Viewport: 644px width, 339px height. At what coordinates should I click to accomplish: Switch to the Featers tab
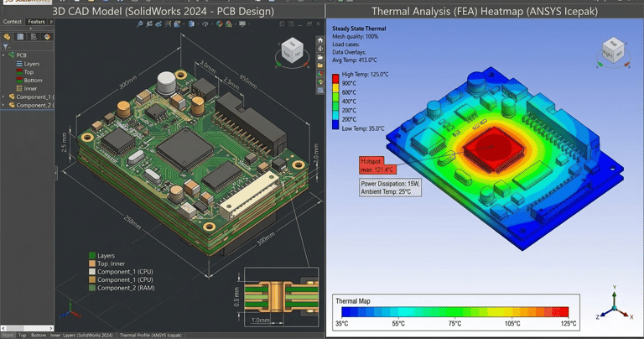(36, 21)
